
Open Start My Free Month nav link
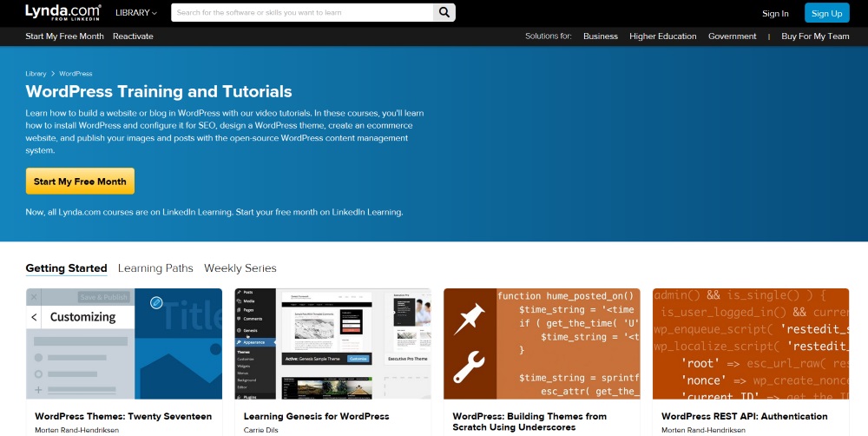(x=65, y=36)
